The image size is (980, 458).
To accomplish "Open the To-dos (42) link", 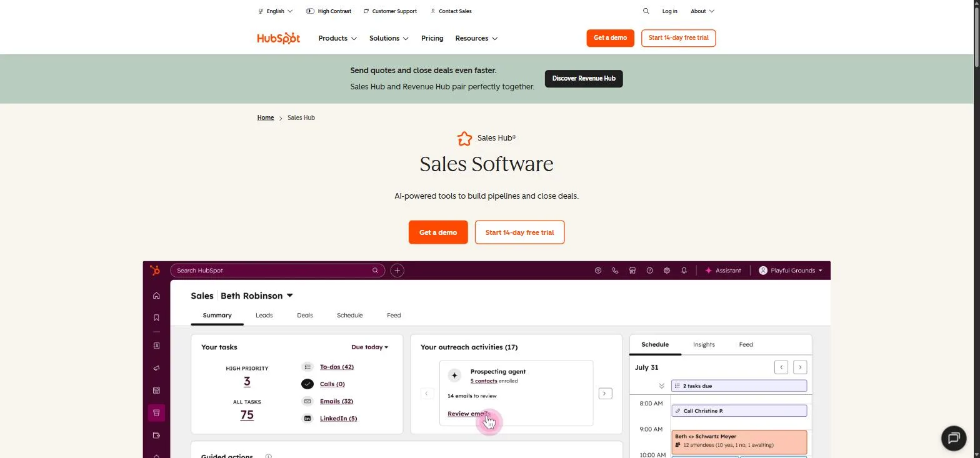I will (x=337, y=367).
